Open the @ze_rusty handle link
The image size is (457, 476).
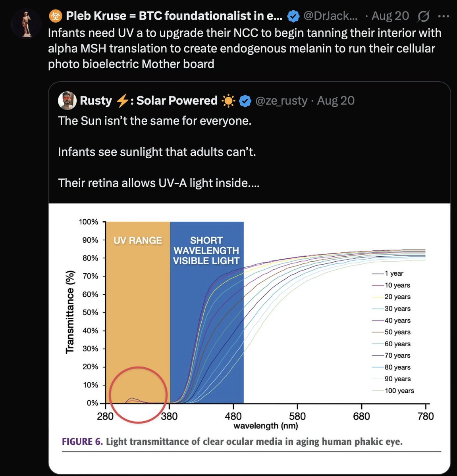[x=281, y=101]
